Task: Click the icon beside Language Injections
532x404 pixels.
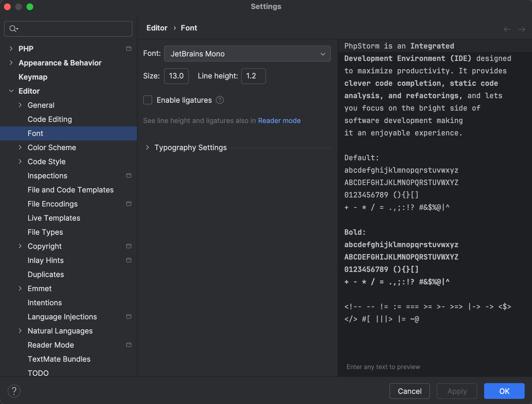Action: [129, 317]
